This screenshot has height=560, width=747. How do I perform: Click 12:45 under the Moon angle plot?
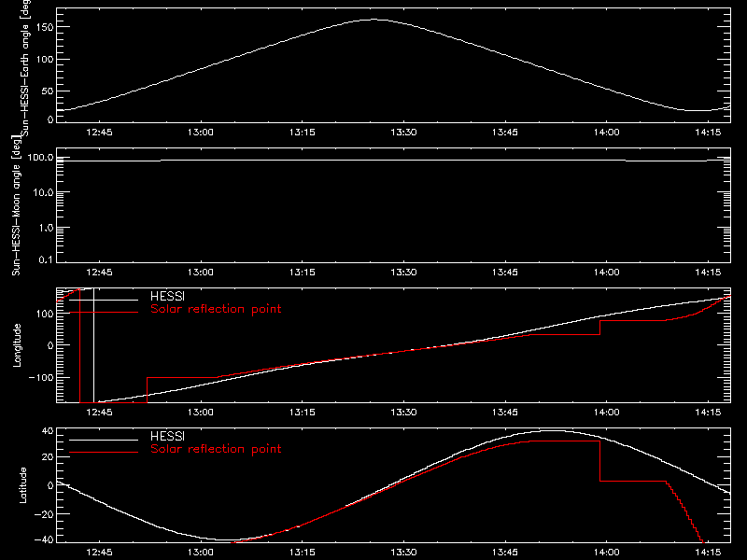pos(99,273)
